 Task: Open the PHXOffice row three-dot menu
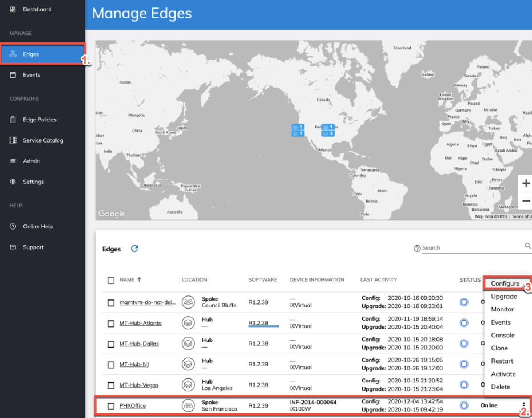tap(524, 404)
